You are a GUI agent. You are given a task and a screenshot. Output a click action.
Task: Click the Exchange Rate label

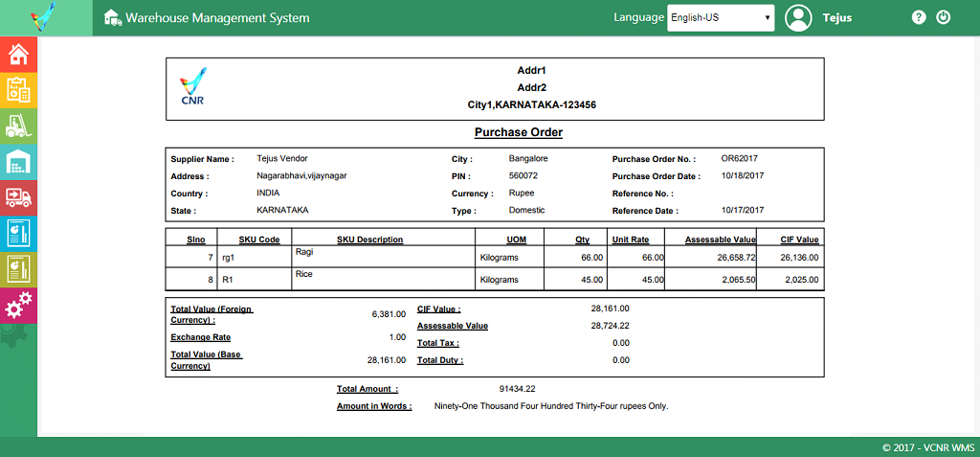coord(201,337)
